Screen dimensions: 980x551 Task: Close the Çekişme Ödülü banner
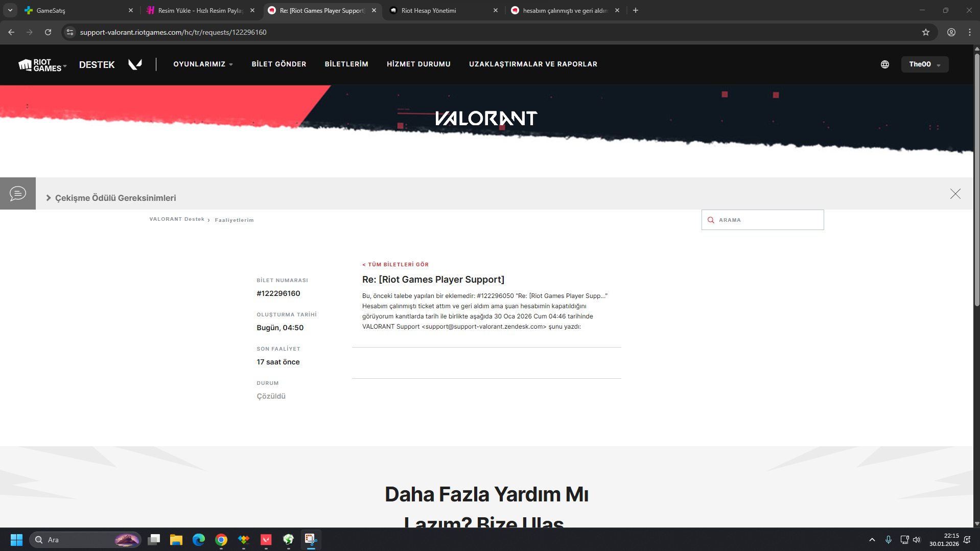tap(955, 194)
